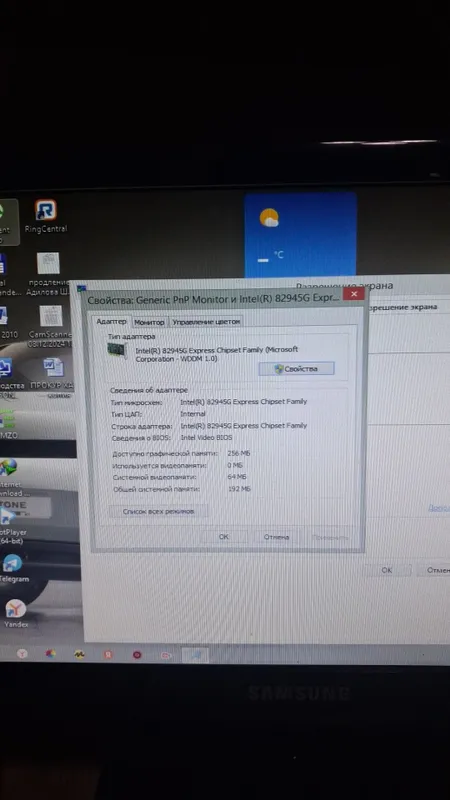Screen dimensions: 450x800
Task: Click the 256 МБ graphics memory value
Action: (x=239, y=453)
